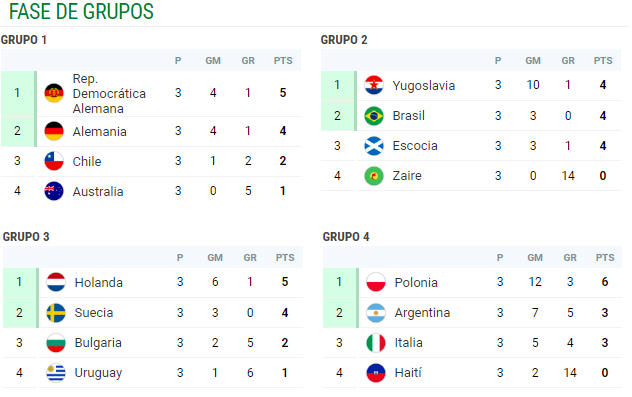Select the GRUPO 4 heading

tap(346, 237)
